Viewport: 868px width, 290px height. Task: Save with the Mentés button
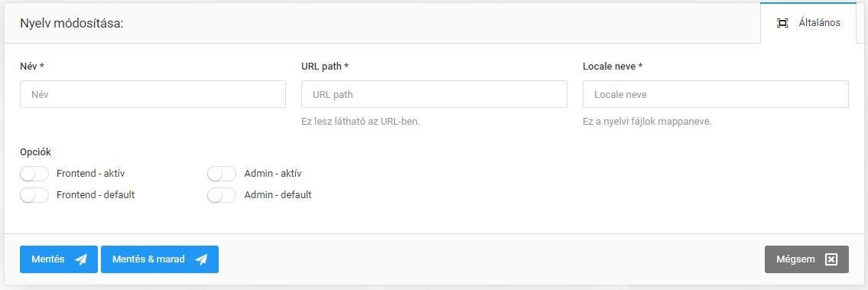click(59, 259)
